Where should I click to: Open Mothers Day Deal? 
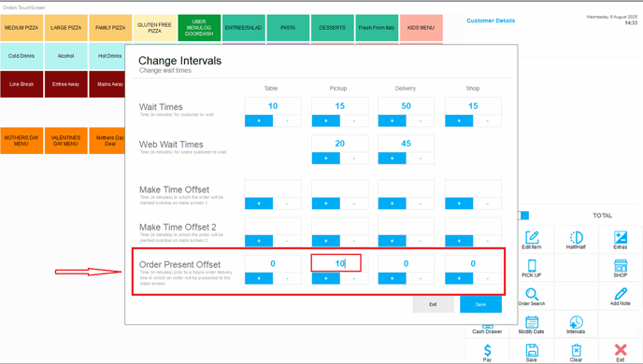pos(107,141)
